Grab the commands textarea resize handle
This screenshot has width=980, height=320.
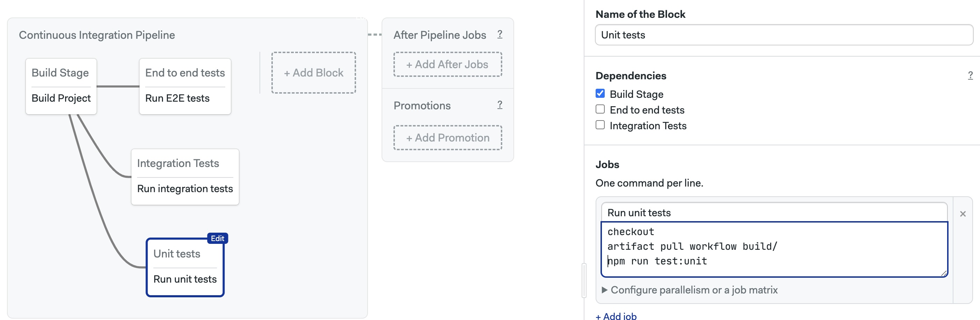[944, 273]
